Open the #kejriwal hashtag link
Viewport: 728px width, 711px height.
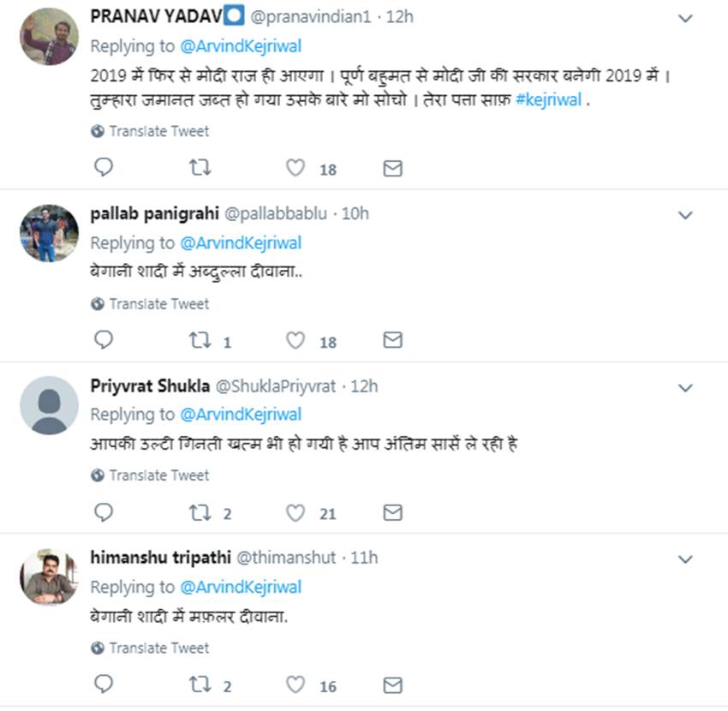[549, 99]
